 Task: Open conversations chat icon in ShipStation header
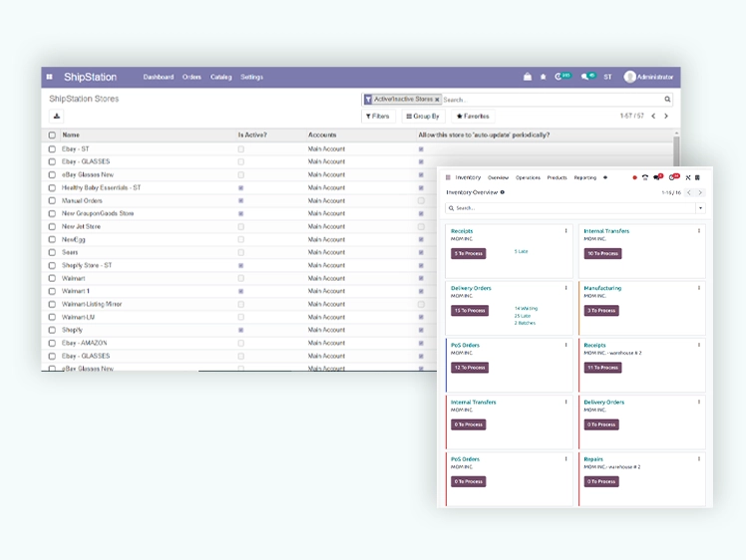point(584,77)
